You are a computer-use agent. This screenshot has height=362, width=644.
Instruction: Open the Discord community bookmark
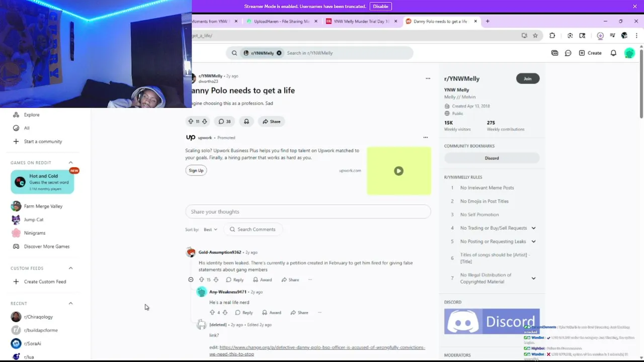click(492, 158)
